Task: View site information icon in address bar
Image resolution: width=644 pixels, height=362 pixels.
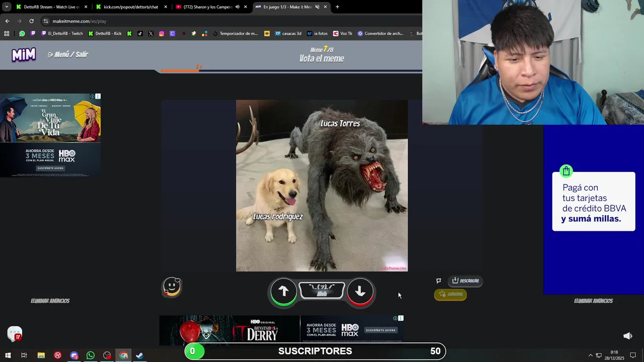Action: click(x=46, y=21)
